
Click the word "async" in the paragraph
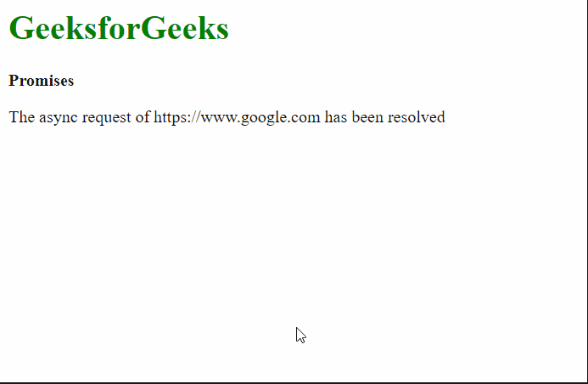coord(59,118)
